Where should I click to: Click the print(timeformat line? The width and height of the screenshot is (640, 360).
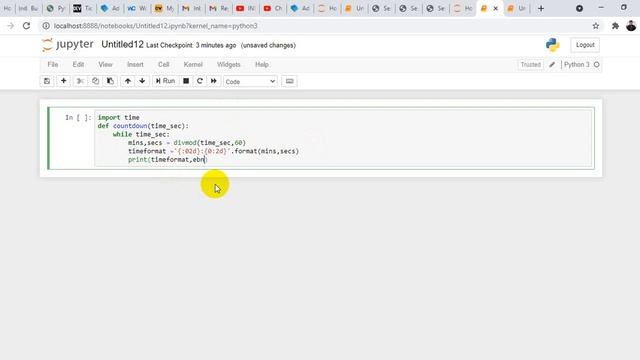168,160
